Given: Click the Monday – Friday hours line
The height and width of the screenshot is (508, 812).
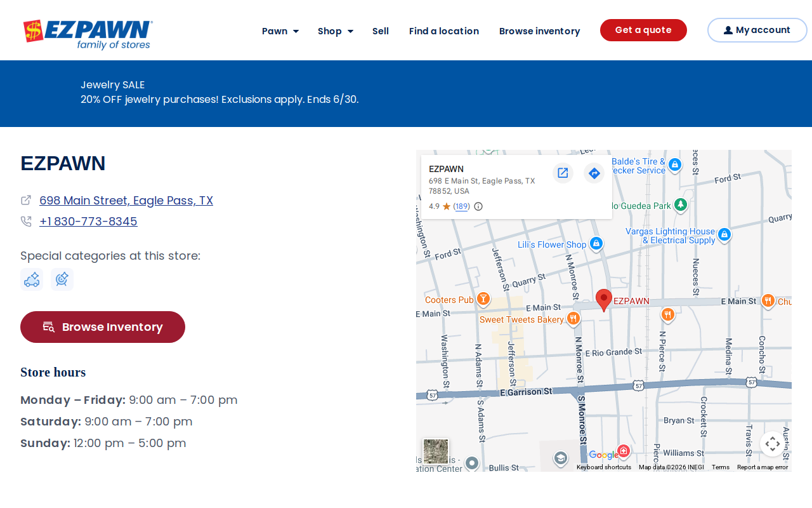Looking at the screenshot, I should coord(129,400).
